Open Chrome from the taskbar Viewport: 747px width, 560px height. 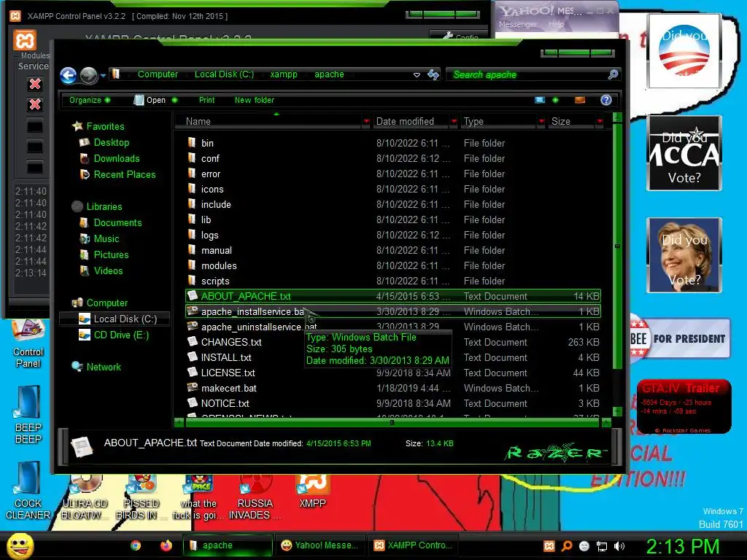coord(136,545)
